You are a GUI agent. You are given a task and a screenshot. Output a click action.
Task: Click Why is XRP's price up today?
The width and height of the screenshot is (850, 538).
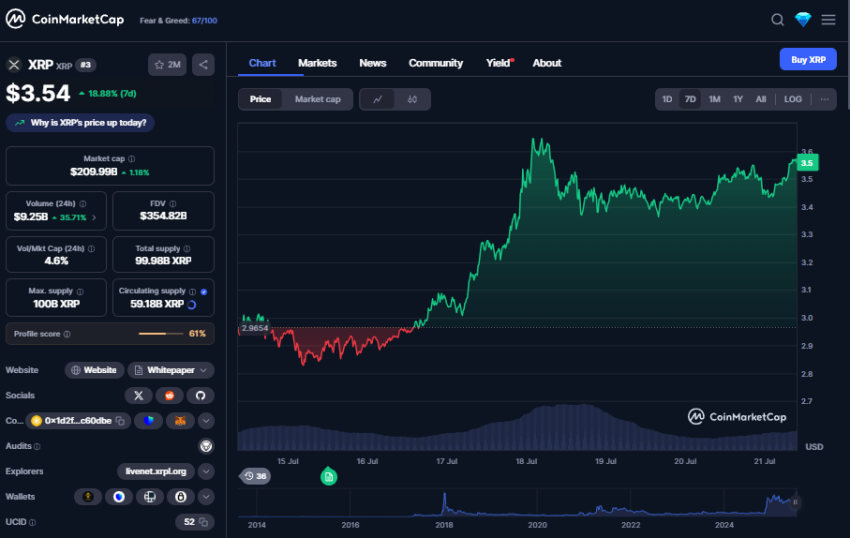(x=80, y=123)
